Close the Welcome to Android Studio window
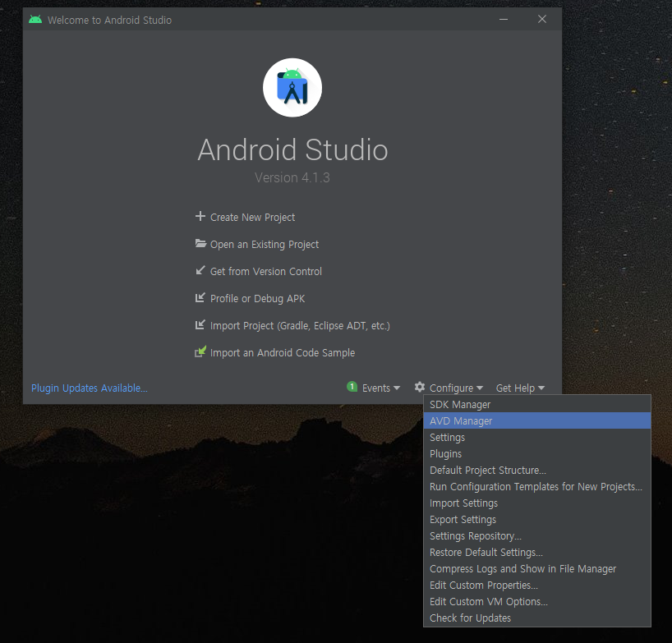This screenshot has width=672, height=643. pyautogui.click(x=541, y=19)
